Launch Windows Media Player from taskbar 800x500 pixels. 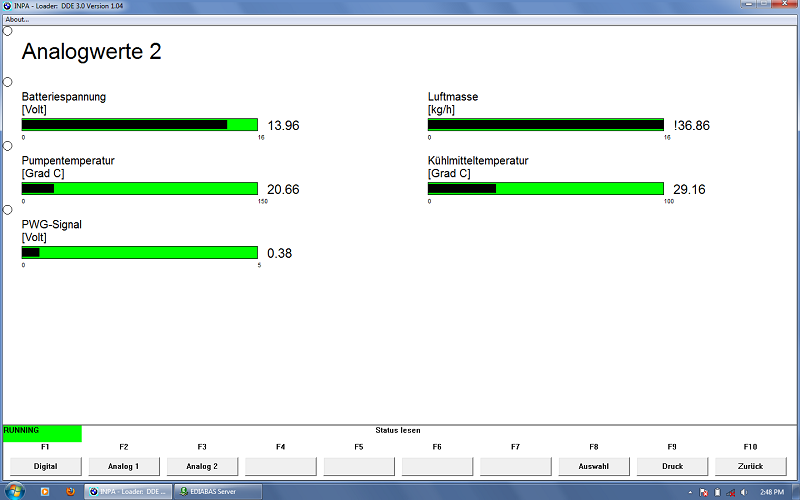(44, 491)
